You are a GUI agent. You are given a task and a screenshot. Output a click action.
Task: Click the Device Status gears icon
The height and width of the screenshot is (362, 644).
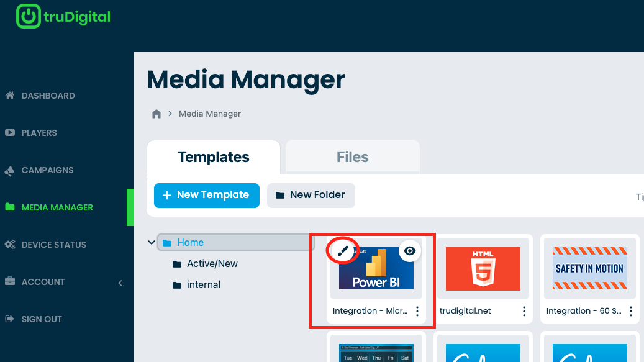point(10,245)
